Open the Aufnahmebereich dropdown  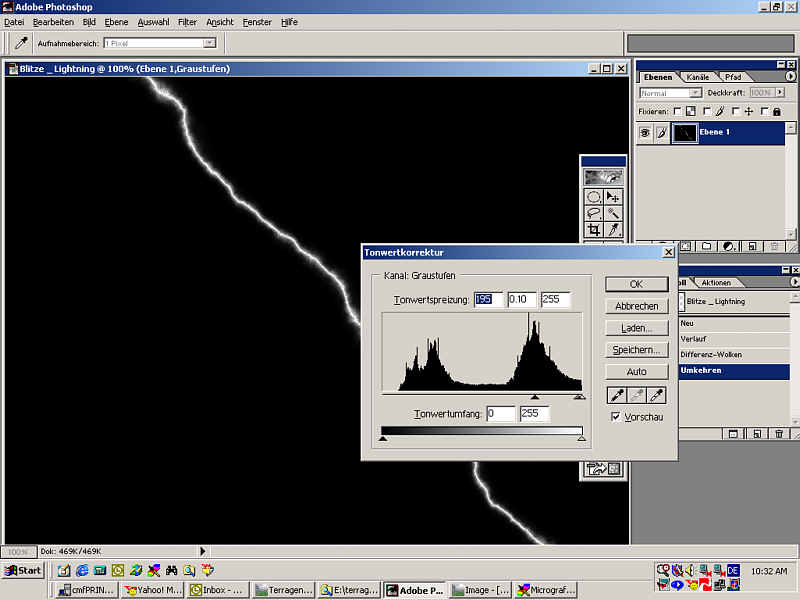(209, 43)
